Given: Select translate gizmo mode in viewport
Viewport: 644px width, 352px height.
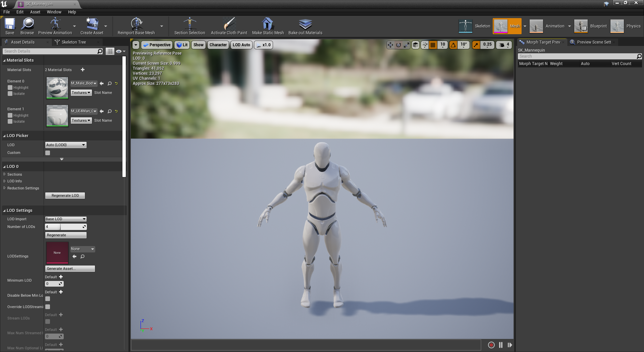Looking at the screenshot, I should point(390,45).
